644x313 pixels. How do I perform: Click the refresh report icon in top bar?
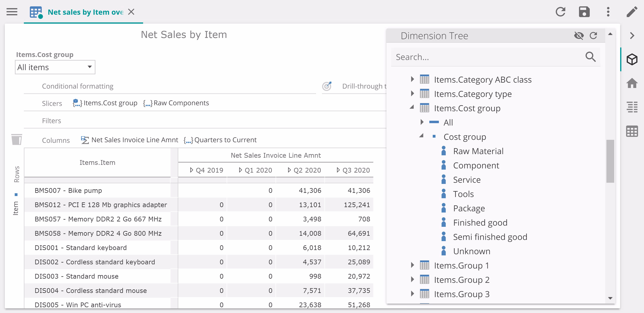560,12
